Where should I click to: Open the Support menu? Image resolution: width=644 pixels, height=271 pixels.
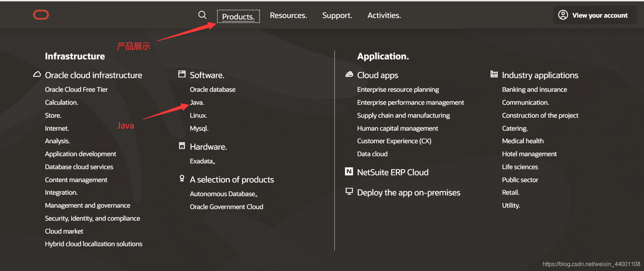(x=337, y=15)
